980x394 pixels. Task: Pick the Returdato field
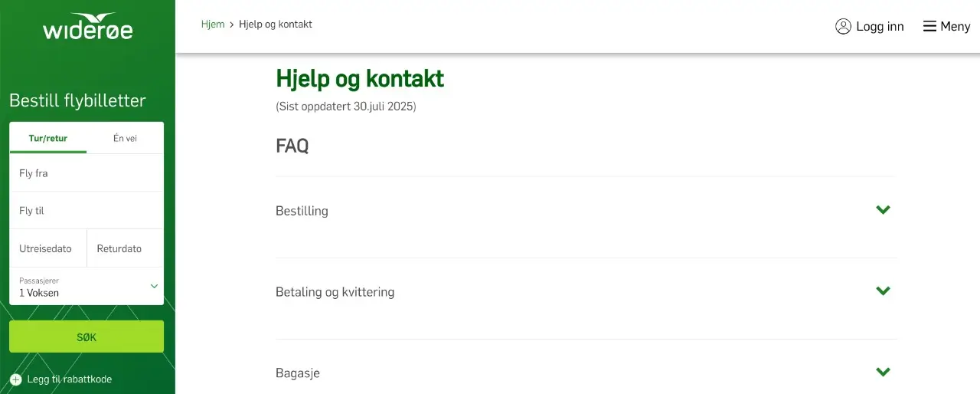[126, 248]
